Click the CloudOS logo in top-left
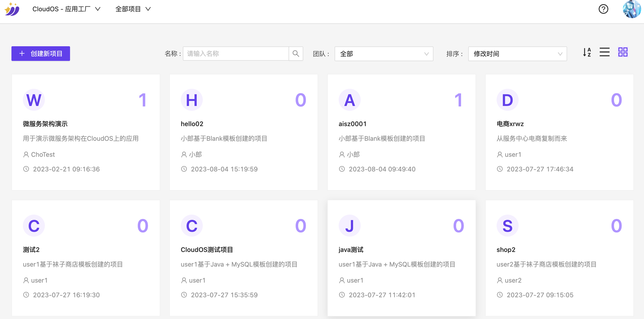The image size is (644, 319). pos(12,9)
